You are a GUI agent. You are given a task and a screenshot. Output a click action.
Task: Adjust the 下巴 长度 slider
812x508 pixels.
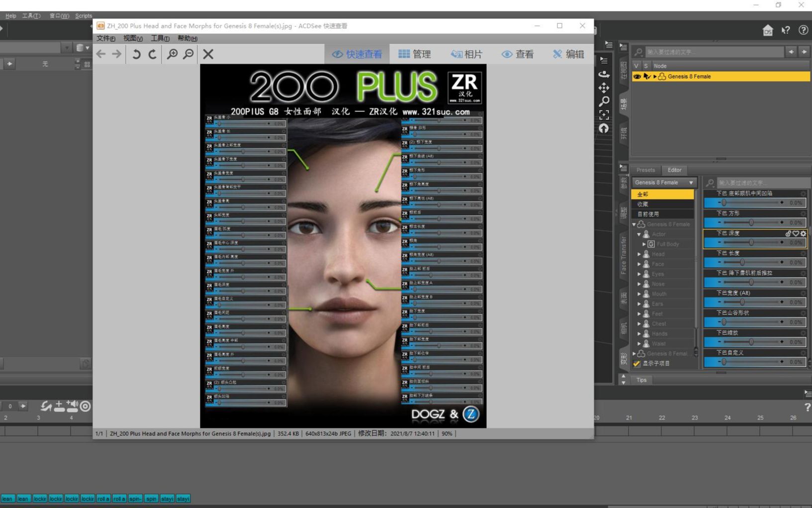point(755,262)
